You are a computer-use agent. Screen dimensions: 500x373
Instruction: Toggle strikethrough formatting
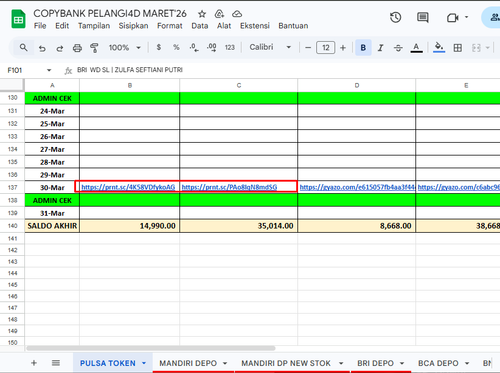398,48
